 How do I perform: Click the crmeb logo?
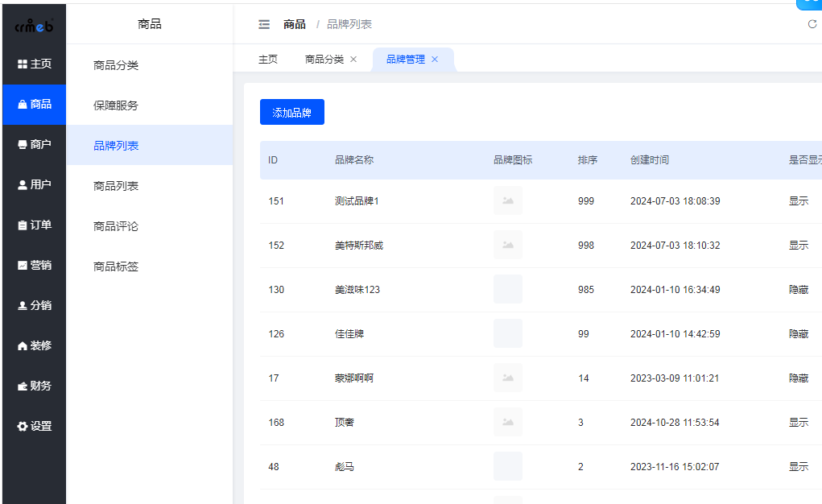(34, 27)
